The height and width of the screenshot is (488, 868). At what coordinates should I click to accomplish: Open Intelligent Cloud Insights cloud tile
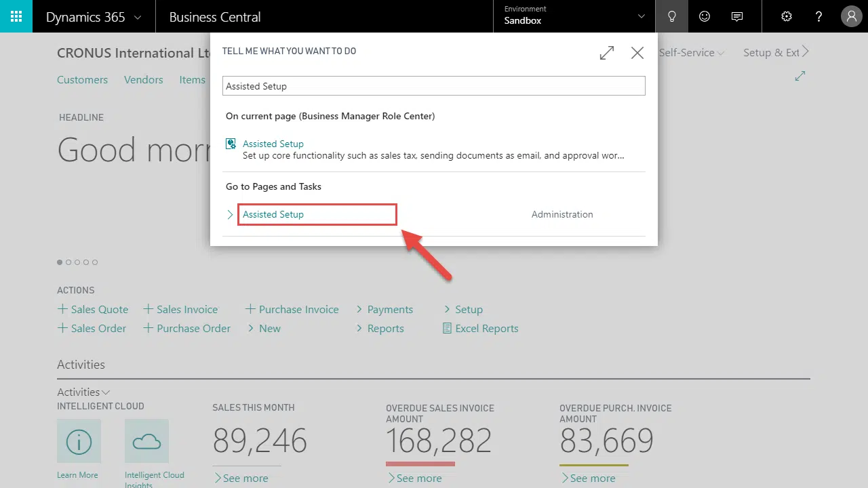tap(146, 441)
